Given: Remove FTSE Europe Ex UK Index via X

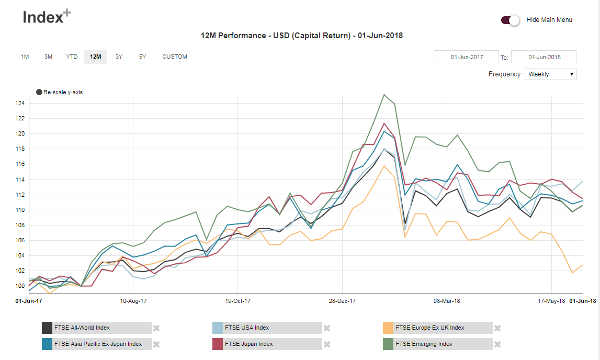Looking at the screenshot, I should point(497,328).
